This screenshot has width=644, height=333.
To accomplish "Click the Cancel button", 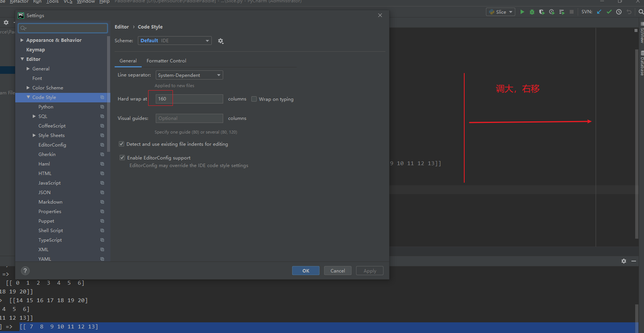I will (x=338, y=271).
